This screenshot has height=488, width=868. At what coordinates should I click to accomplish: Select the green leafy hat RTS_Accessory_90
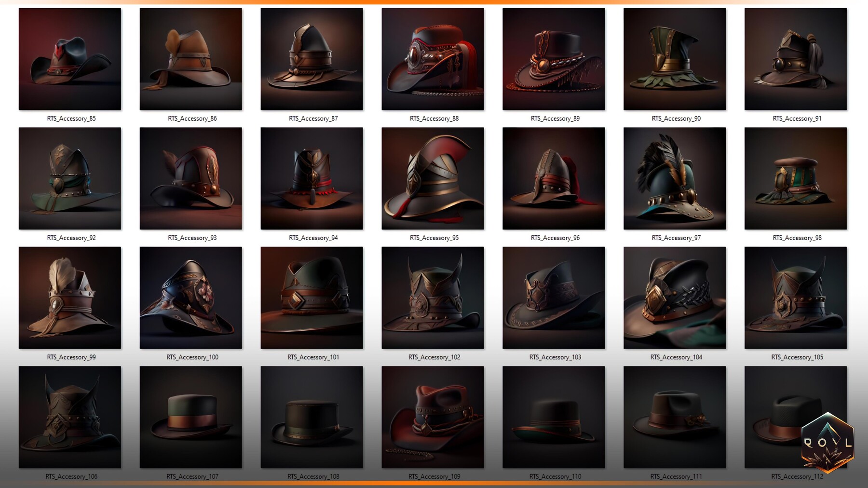pyautogui.click(x=675, y=59)
